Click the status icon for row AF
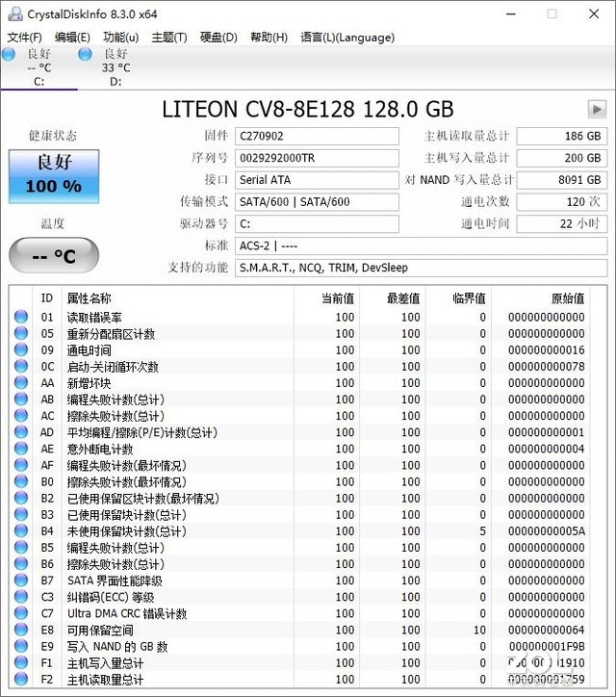616x697 pixels. tap(21, 465)
